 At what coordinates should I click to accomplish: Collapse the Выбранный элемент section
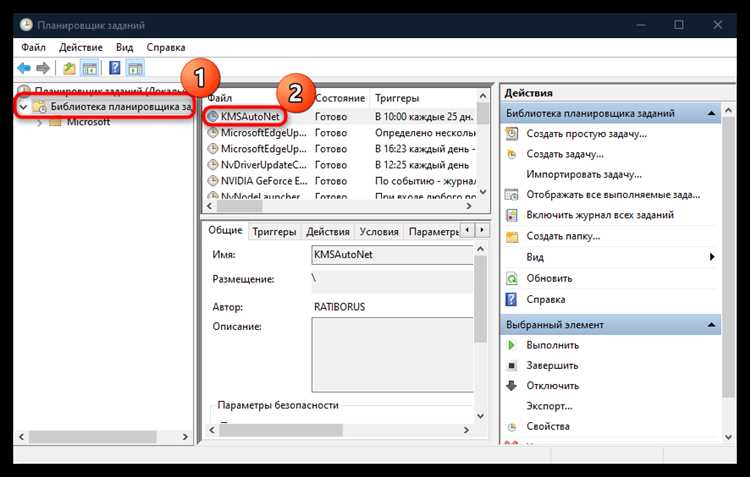tap(711, 325)
